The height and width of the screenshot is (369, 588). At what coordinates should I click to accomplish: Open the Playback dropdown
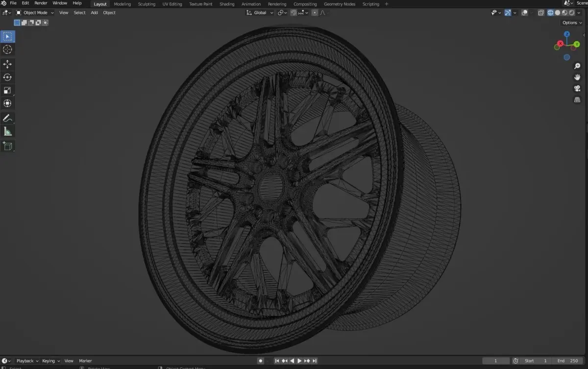coord(27,361)
